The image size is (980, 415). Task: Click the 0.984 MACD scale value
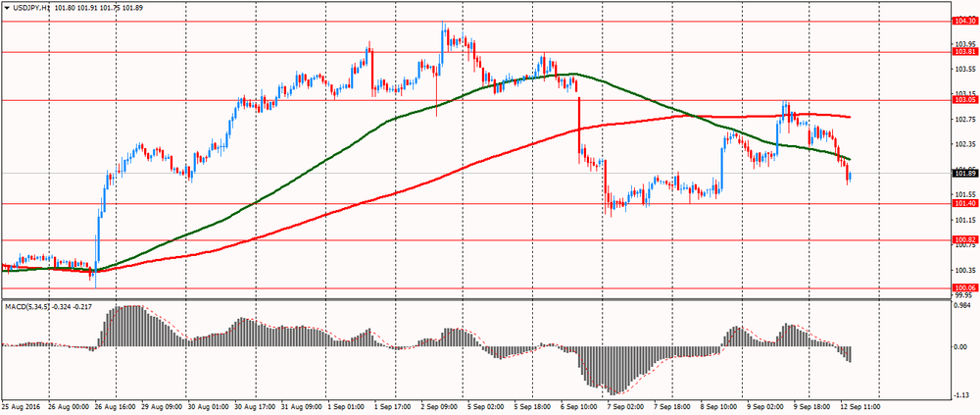963,305
